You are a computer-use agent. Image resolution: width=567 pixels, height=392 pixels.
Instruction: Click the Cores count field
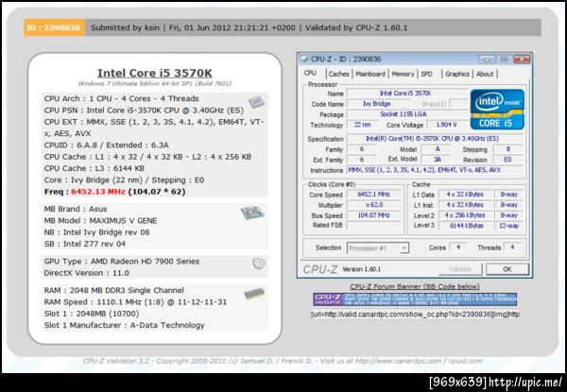pos(458,247)
